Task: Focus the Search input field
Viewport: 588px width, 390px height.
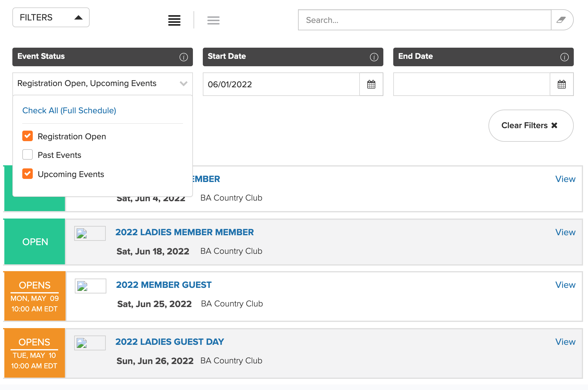Action: [425, 20]
